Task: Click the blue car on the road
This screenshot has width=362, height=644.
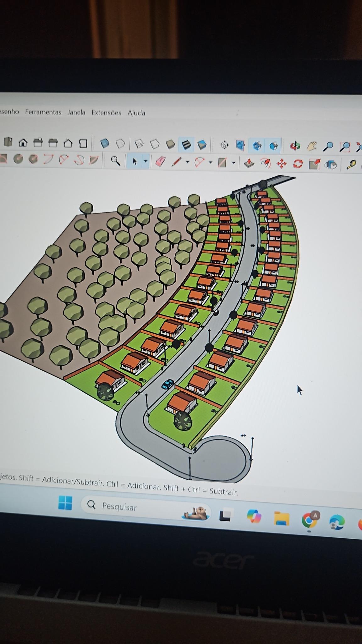Action: [167, 384]
